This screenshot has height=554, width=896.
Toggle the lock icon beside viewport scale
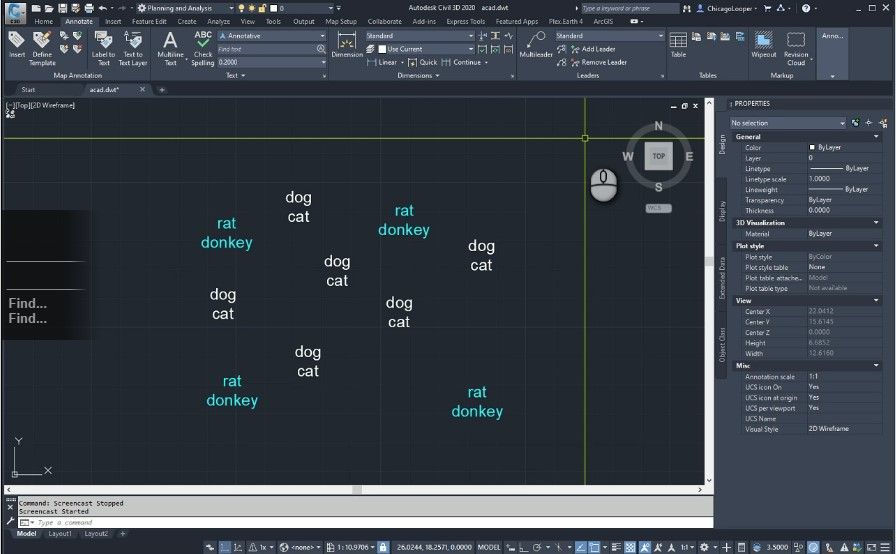(383, 547)
